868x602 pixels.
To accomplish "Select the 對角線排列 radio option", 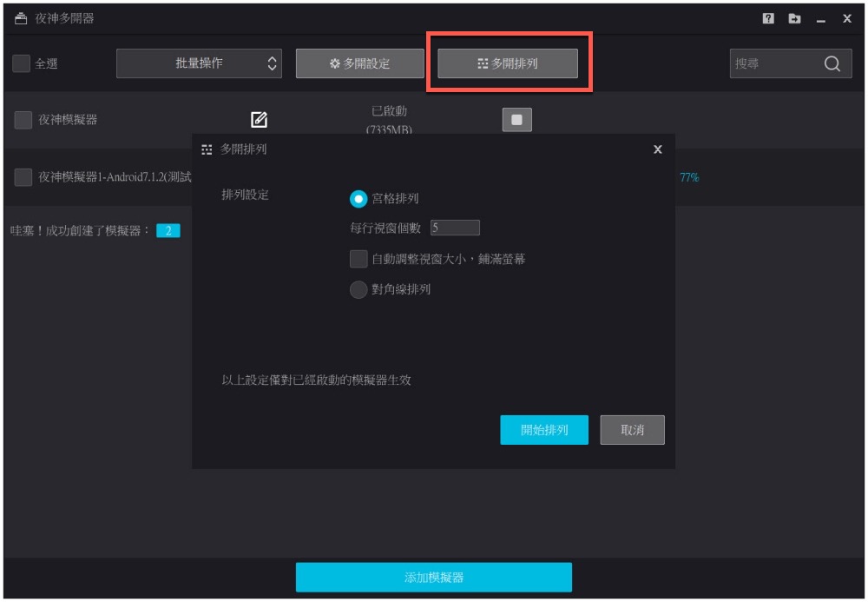I will tap(358, 289).
